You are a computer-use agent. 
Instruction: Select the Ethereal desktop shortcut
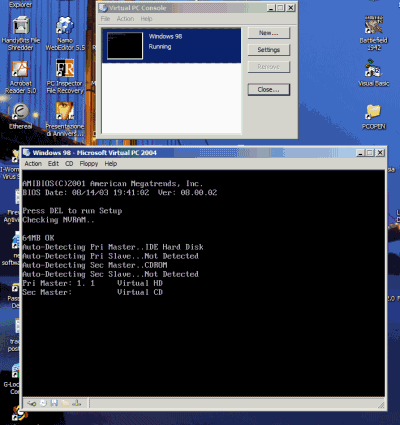[x=21, y=116]
